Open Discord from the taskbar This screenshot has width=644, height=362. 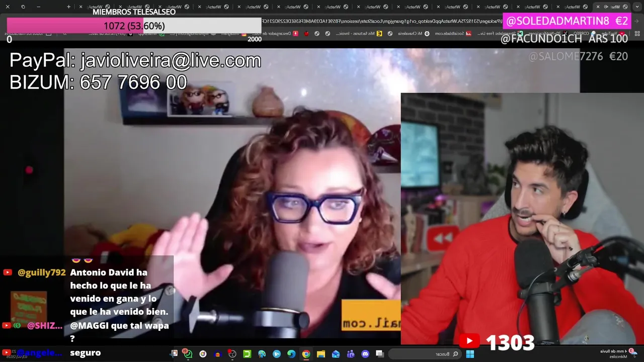(x=365, y=354)
